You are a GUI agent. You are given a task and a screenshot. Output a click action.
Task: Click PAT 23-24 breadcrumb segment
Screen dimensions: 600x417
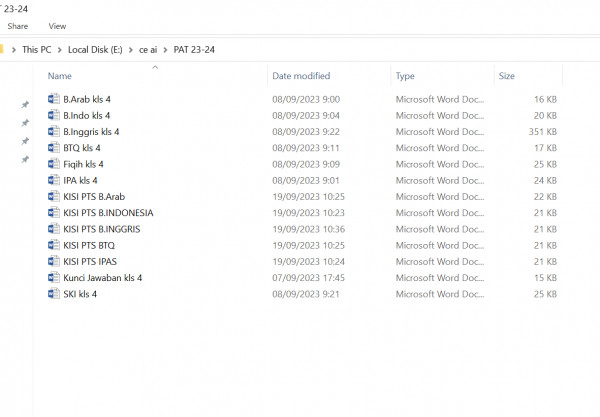194,50
